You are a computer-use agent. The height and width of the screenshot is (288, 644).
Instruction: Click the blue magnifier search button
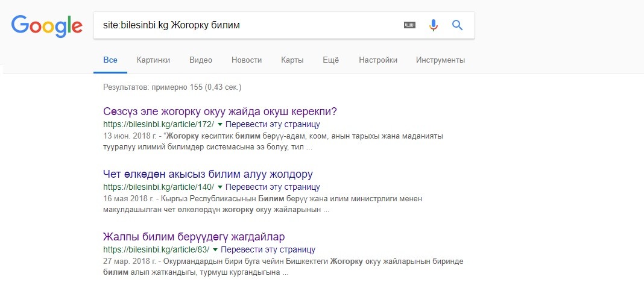[x=457, y=25]
